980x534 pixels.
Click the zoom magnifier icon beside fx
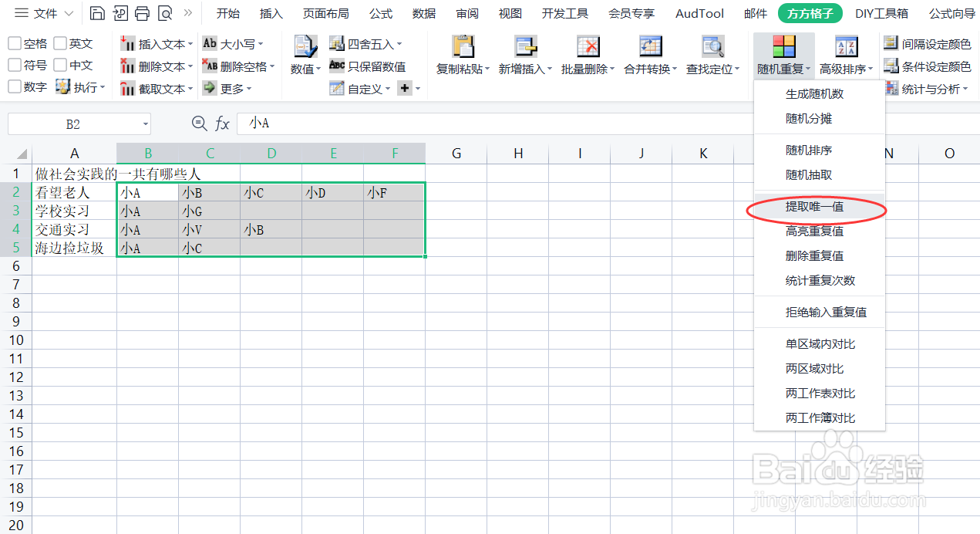pyautogui.click(x=199, y=123)
